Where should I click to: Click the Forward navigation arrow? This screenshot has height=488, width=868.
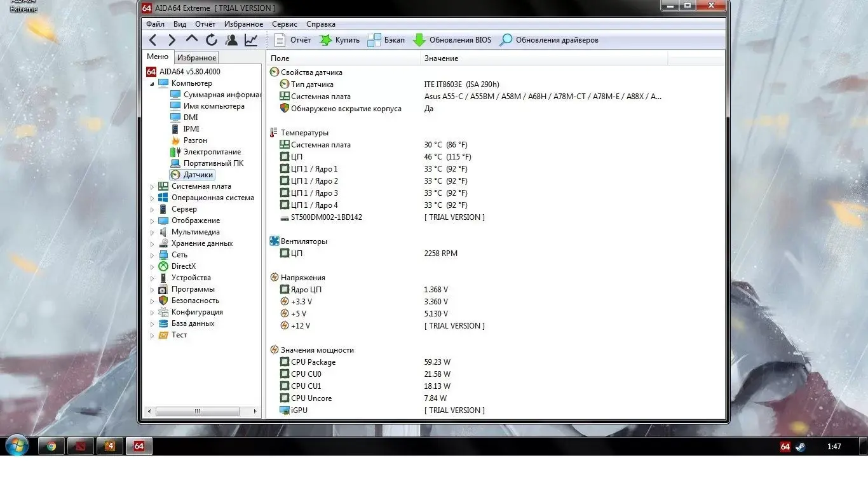pos(172,40)
